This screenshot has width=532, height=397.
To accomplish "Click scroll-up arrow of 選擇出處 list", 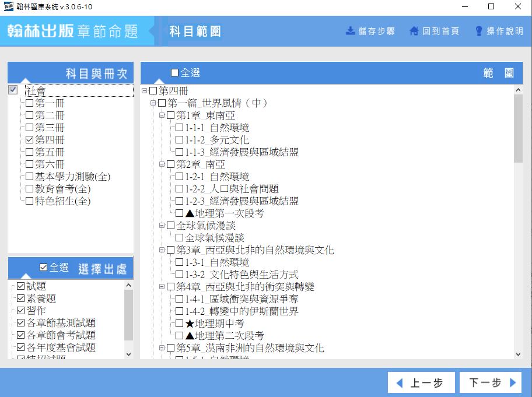I will point(128,285).
